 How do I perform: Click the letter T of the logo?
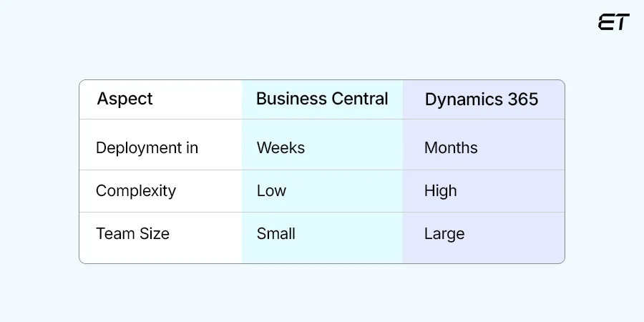click(x=621, y=22)
